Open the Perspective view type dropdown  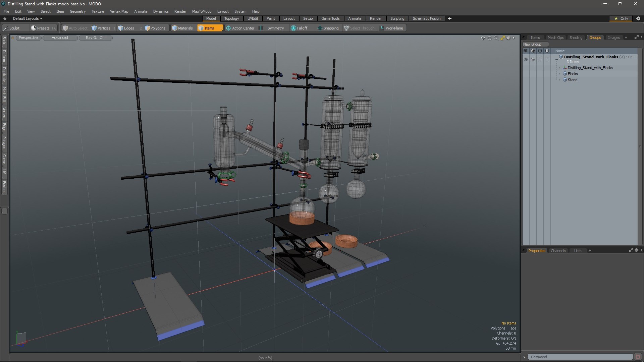pyautogui.click(x=28, y=38)
